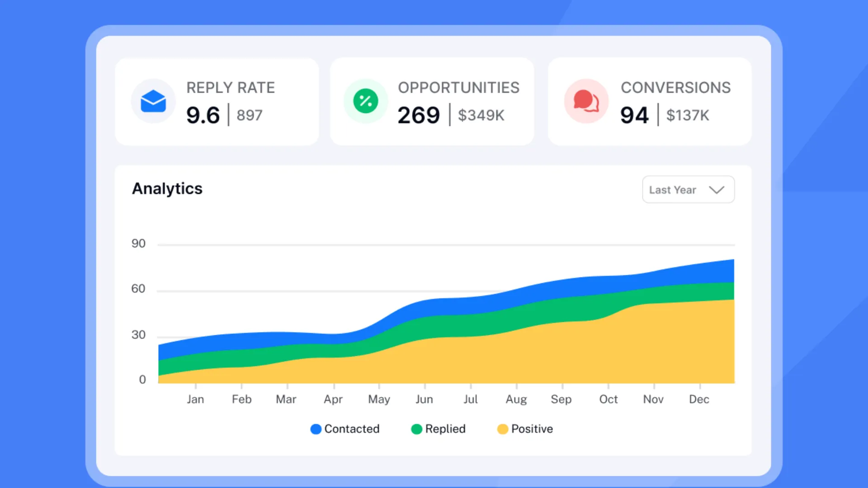Toggle the Positive legend item
The image size is (868, 488).
[x=525, y=429]
